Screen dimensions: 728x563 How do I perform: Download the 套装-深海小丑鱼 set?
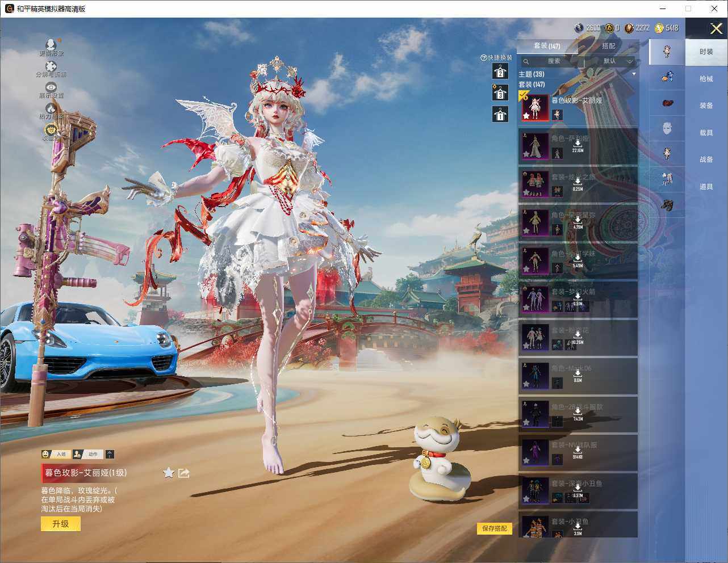578,491
